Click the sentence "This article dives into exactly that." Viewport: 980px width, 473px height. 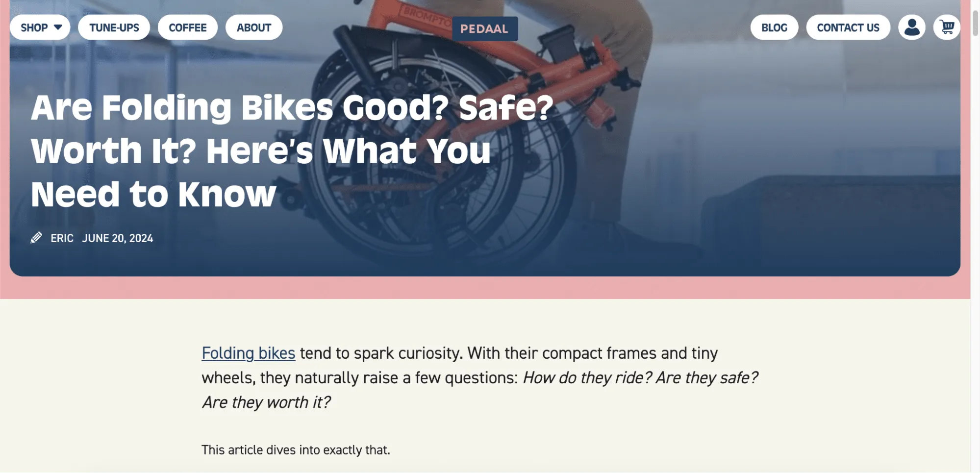[x=296, y=450]
